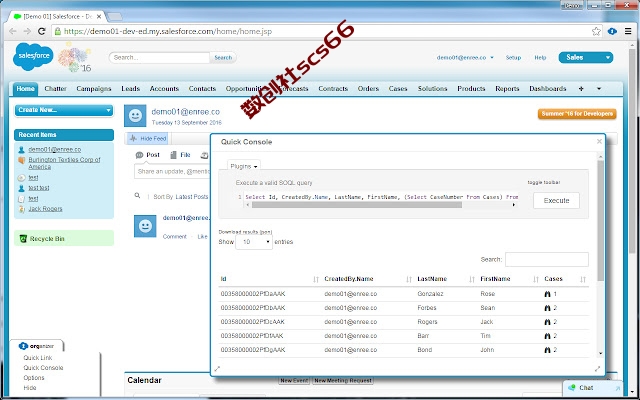
Task: Open the Chatter tab
Action: (56, 89)
